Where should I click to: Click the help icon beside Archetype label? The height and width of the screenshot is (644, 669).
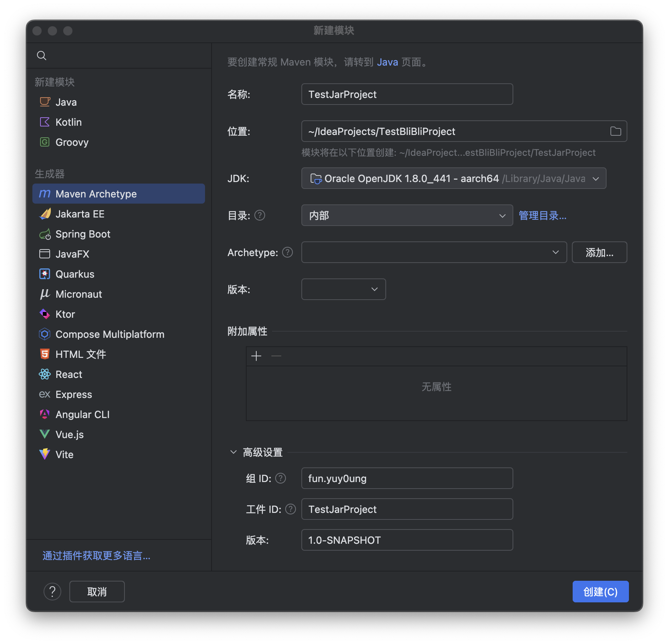click(287, 252)
